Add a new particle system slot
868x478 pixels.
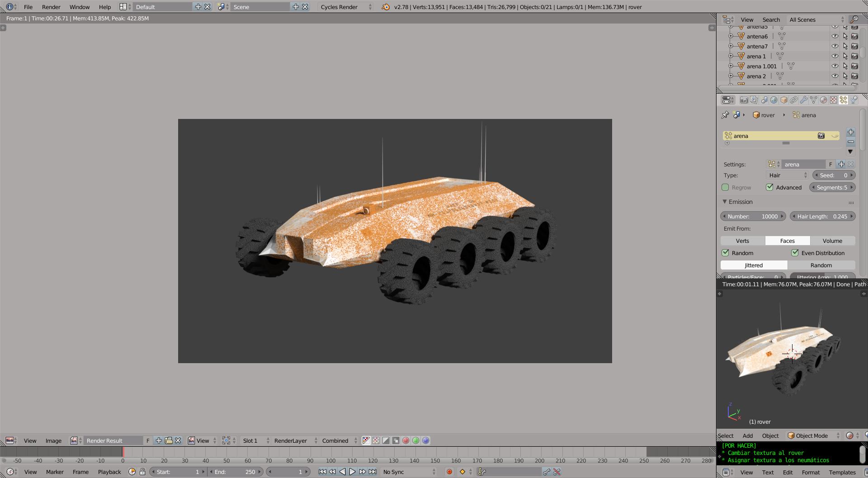(x=851, y=132)
